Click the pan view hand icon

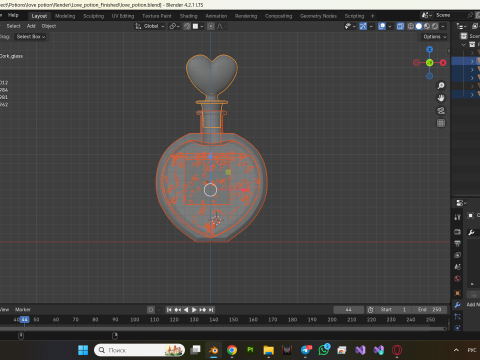(441, 98)
